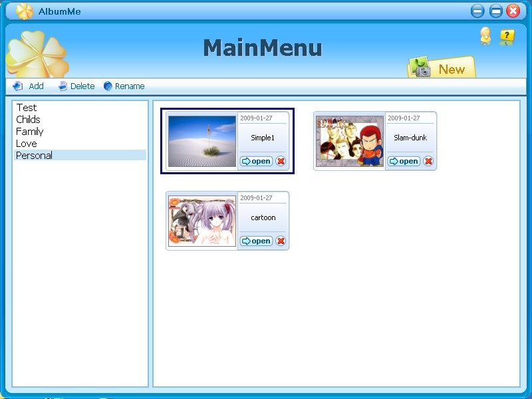Click the Add toolbar button

tap(28, 86)
